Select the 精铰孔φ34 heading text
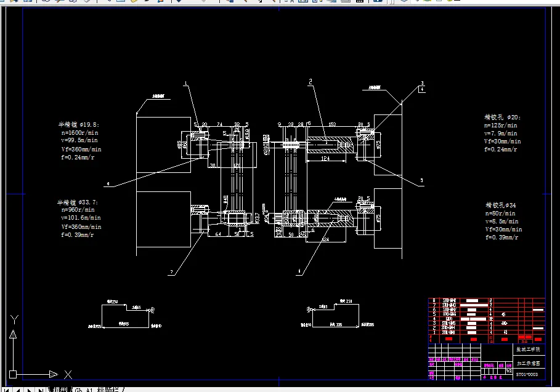 coord(501,205)
